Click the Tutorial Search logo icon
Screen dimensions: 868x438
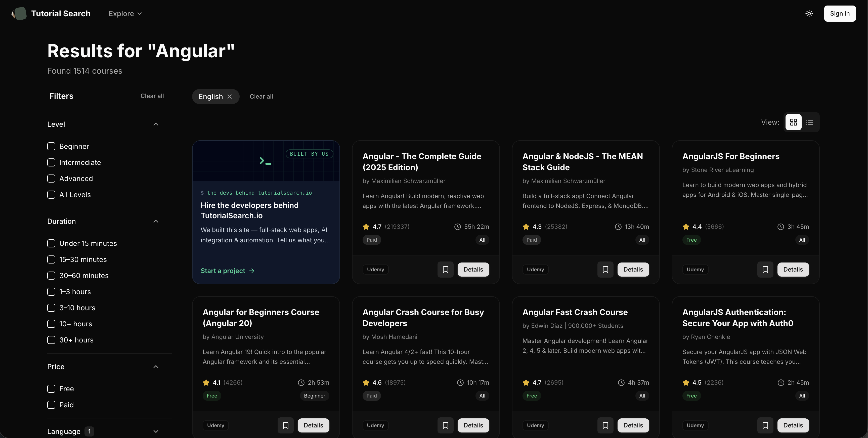pyautogui.click(x=19, y=14)
